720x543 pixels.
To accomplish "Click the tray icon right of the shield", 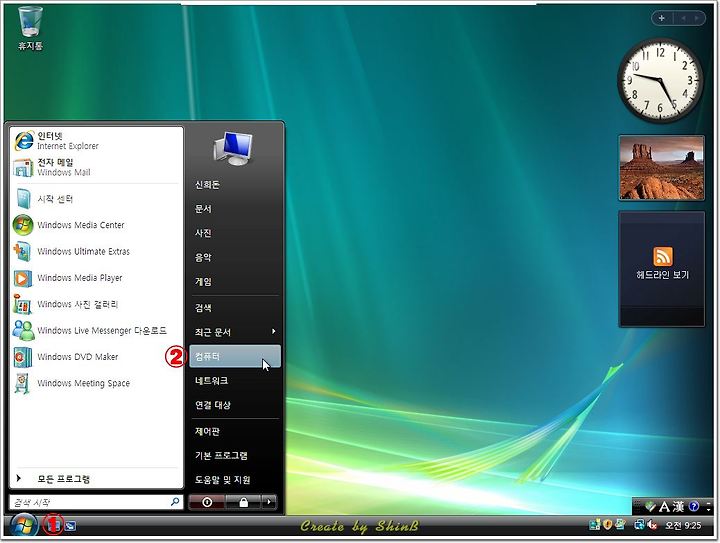I will pyautogui.click(x=620, y=524).
